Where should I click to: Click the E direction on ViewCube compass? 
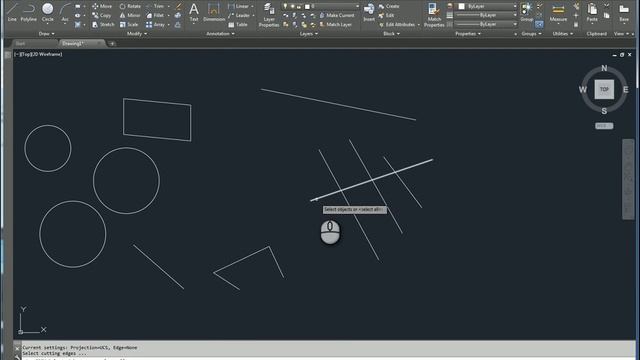[626, 89]
